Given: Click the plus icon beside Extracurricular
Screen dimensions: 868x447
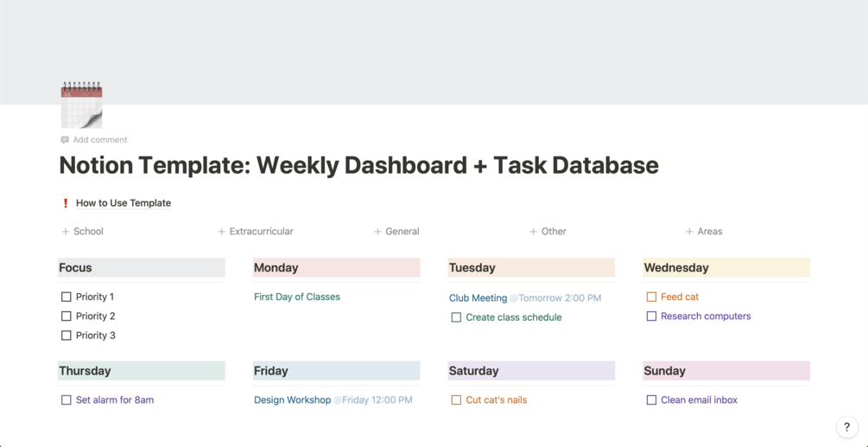Looking at the screenshot, I should pyautogui.click(x=222, y=232).
